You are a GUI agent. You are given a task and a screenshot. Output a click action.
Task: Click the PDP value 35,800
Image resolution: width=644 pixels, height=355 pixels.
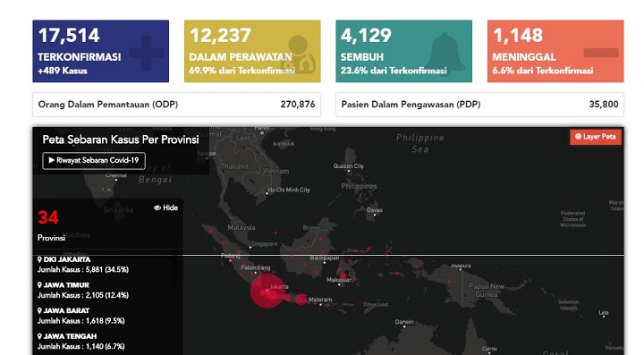point(604,105)
